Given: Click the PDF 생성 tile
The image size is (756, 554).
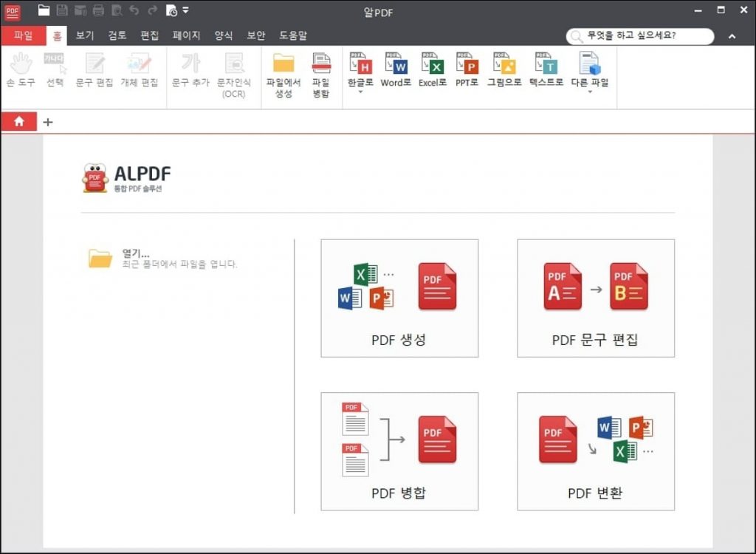Looking at the screenshot, I should click(399, 298).
